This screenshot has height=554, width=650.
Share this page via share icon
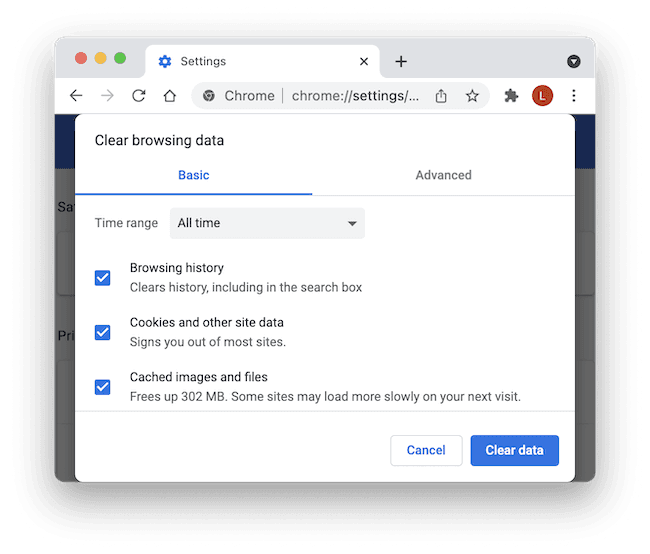441,96
